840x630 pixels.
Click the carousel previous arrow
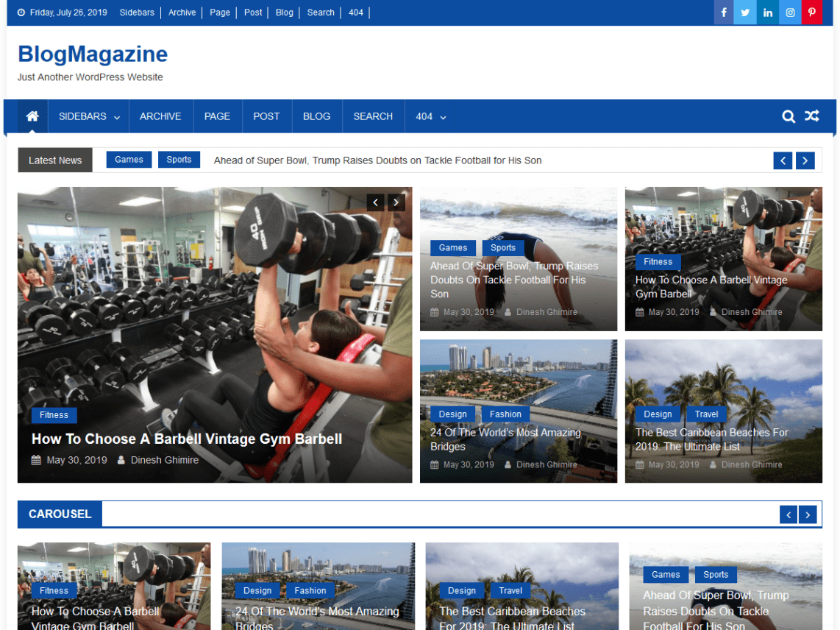click(788, 514)
